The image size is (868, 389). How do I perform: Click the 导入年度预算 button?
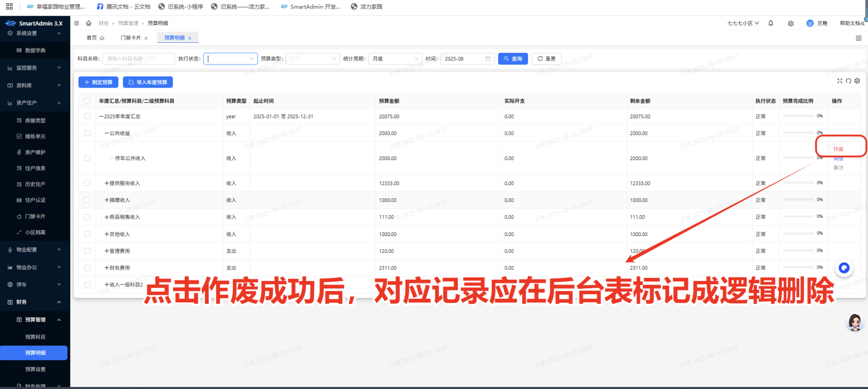click(x=148, y=82)
